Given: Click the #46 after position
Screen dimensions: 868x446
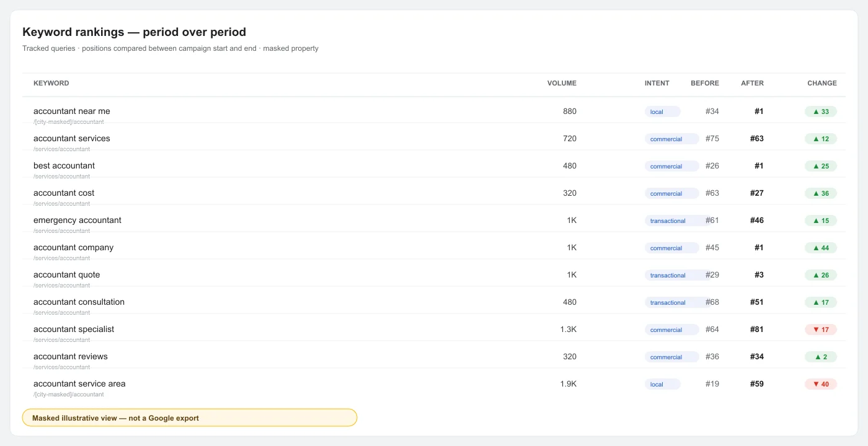Looking at the screenshot, I should [x=757, y=221].
